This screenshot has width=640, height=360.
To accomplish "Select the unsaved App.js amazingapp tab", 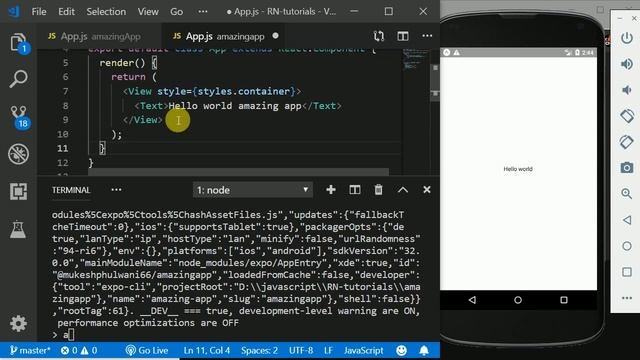I will click(223, 36).
